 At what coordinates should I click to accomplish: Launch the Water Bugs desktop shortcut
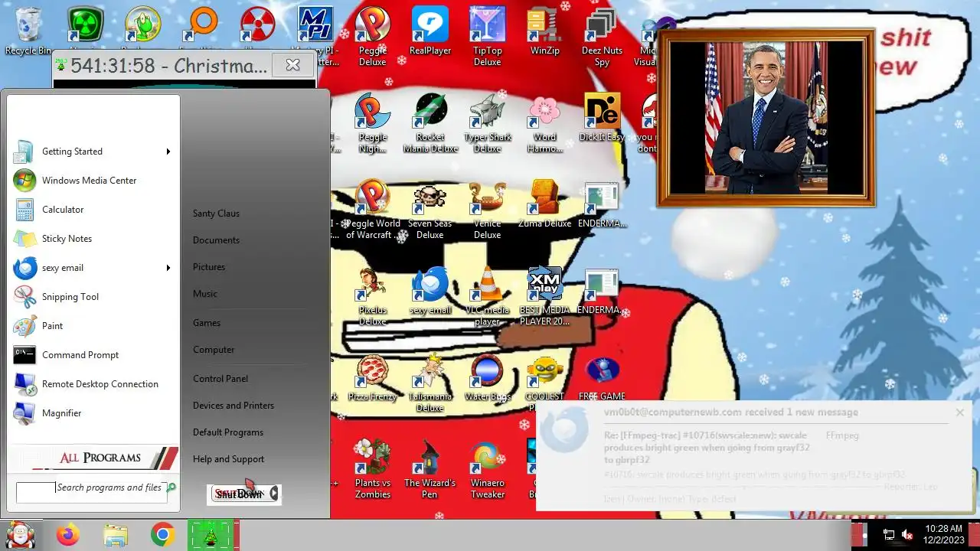[488, 378]
